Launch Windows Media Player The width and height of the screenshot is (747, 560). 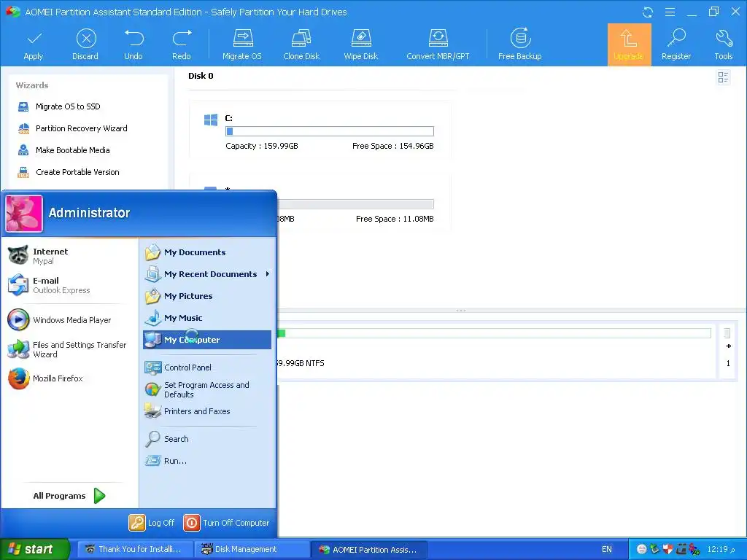point(60,320)
